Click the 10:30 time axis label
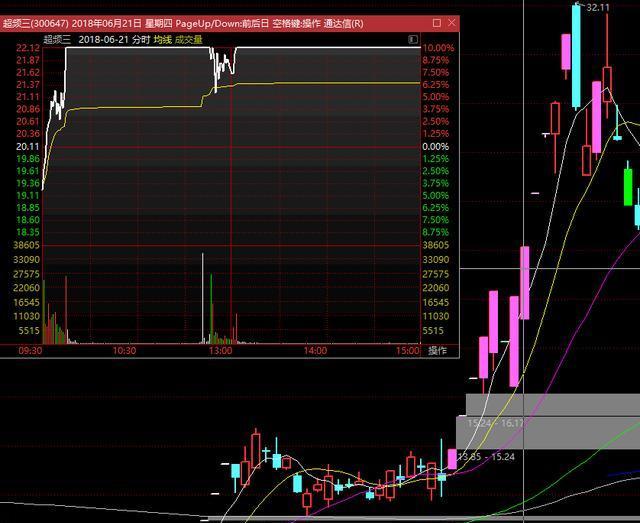This screenshot has height=523, width=640. coord(124,351)
